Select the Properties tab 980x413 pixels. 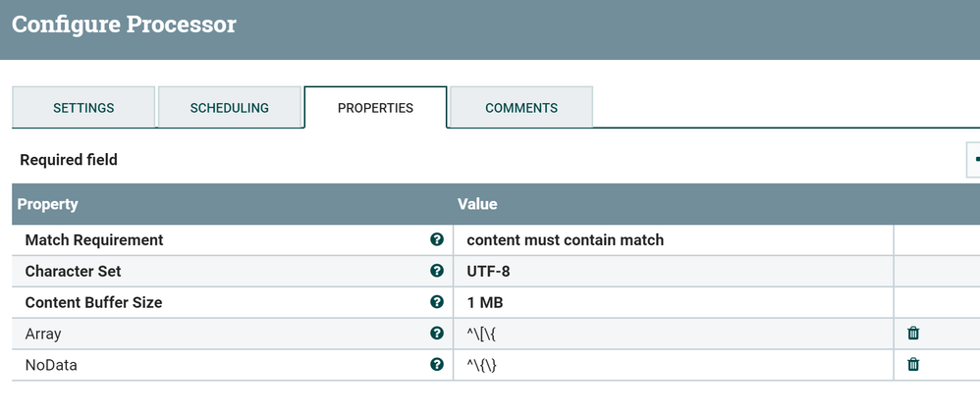pos(375,108)
